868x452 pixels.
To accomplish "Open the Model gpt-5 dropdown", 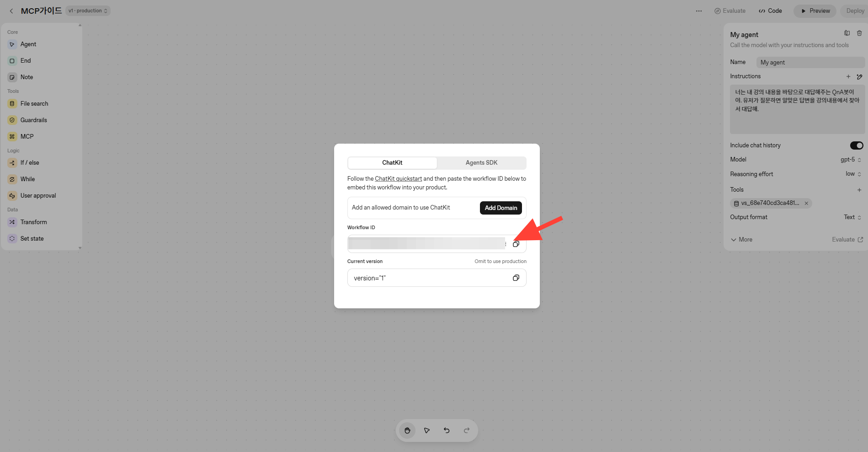I will coord(851,160).
